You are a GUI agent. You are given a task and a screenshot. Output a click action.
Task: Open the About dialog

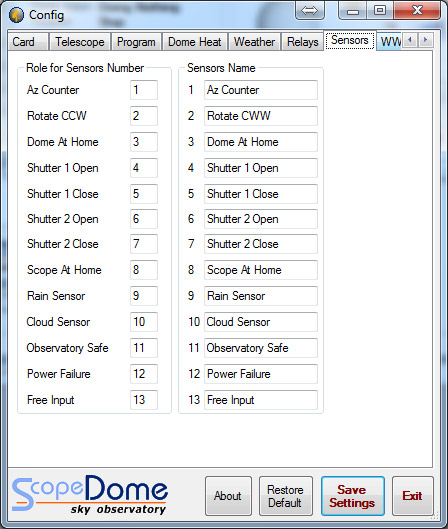pyautogui.click(x=228, y=496)
